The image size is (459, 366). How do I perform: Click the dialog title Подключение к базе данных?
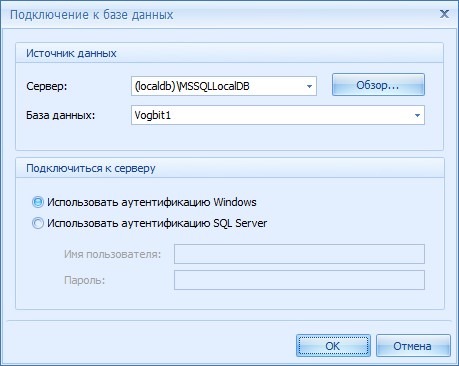pyautogui.click(x=92, y=15)
